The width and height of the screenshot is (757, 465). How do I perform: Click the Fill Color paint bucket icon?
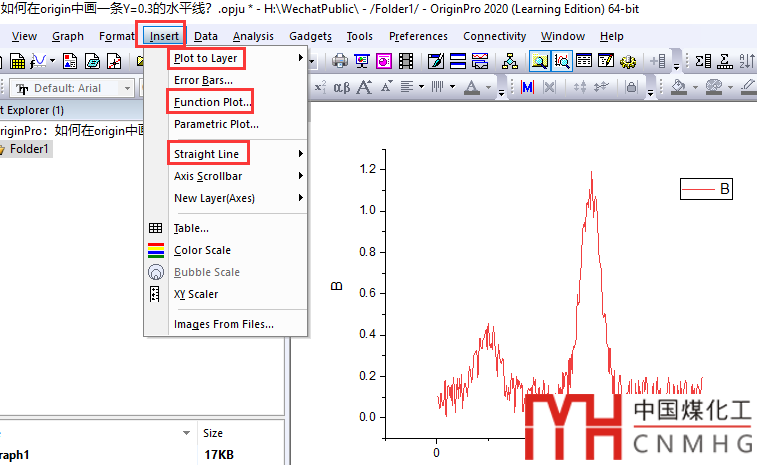click(679, 87)
